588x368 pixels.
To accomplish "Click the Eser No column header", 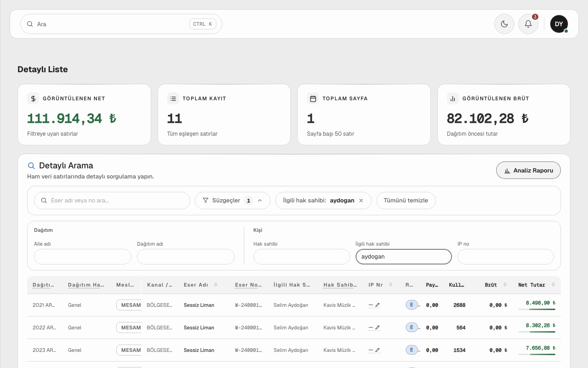I will point(248,285).
